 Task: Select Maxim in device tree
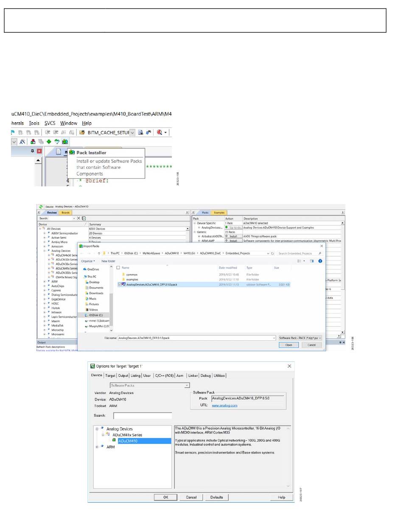pos(56,321)
